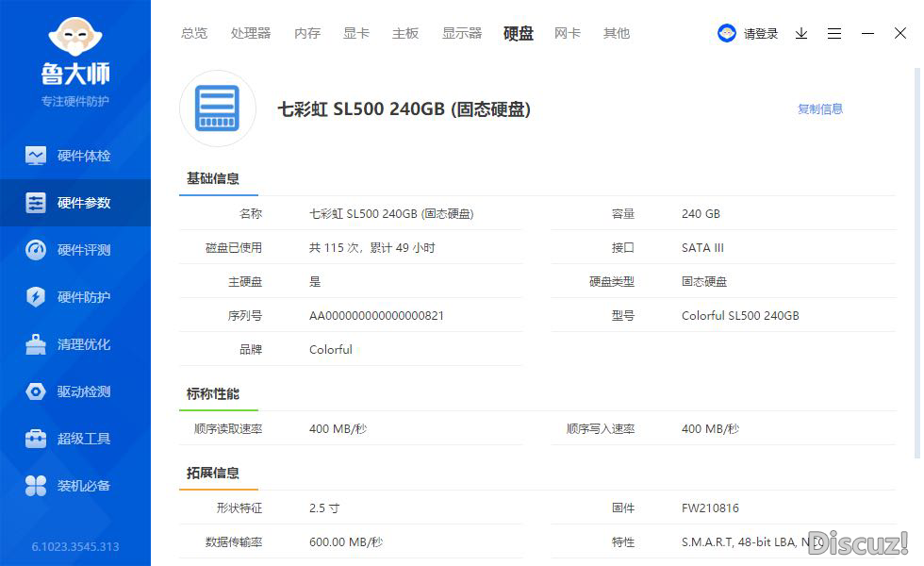Click the title 七彩虹 SL500 240GB (固态硬盘)
This screenshot has height=566, width=924.
404,109
